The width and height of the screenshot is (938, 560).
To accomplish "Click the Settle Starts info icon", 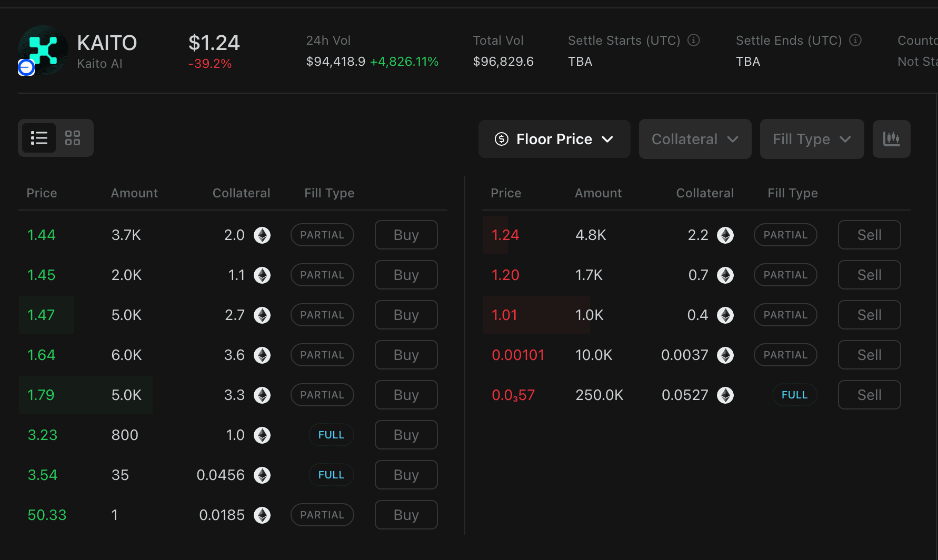I will (694, 40).
